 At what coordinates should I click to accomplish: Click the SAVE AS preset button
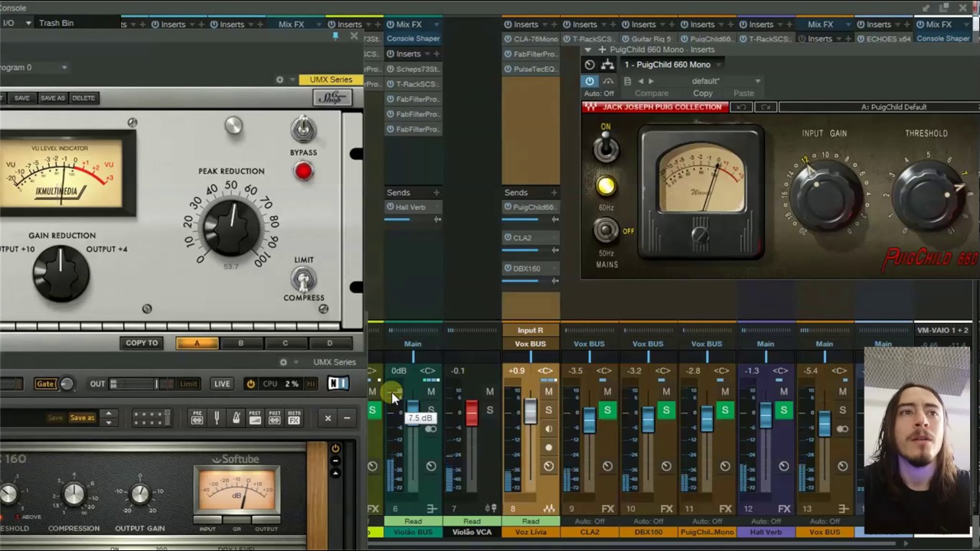coord(52,98)
